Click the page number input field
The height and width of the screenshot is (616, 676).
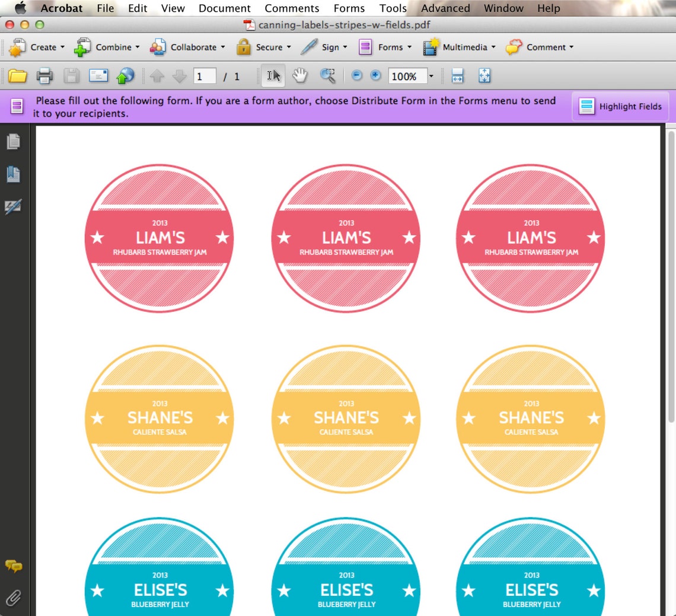(x=205, y=76)
